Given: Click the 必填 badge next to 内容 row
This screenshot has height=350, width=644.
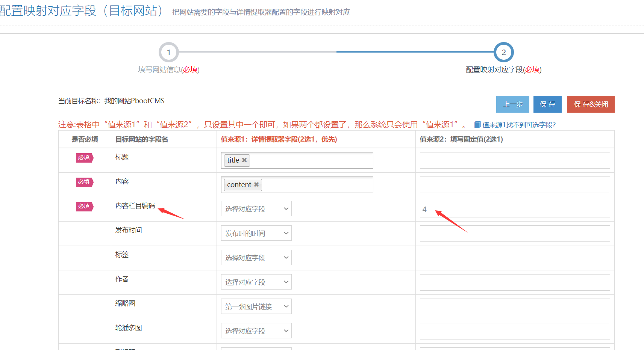Looking at the screenshot, I should coord(84,182).
